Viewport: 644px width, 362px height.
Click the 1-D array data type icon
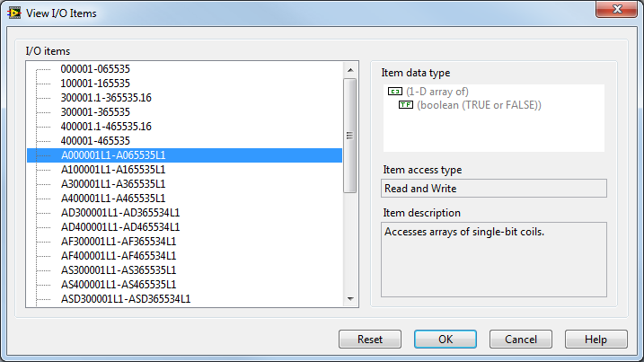(394, 92)
